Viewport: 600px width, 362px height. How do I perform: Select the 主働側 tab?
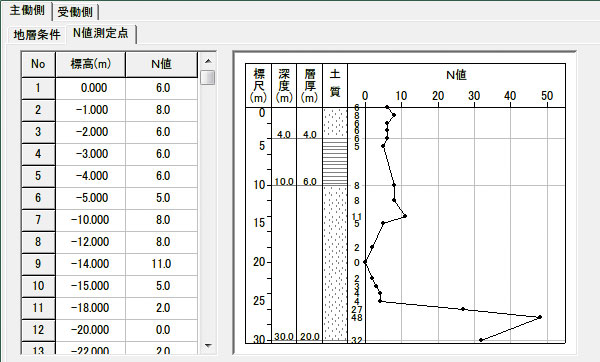click(x=27, y=10)
